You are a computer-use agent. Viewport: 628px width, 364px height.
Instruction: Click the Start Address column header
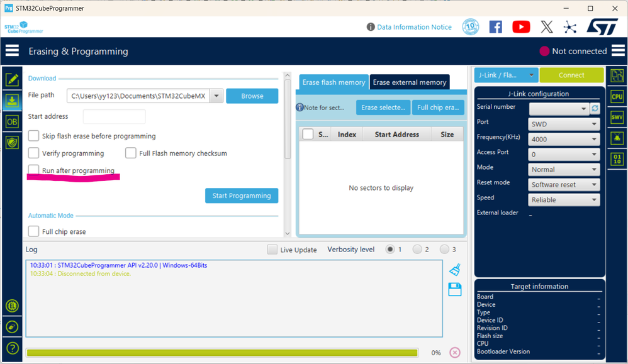[397, 135]
